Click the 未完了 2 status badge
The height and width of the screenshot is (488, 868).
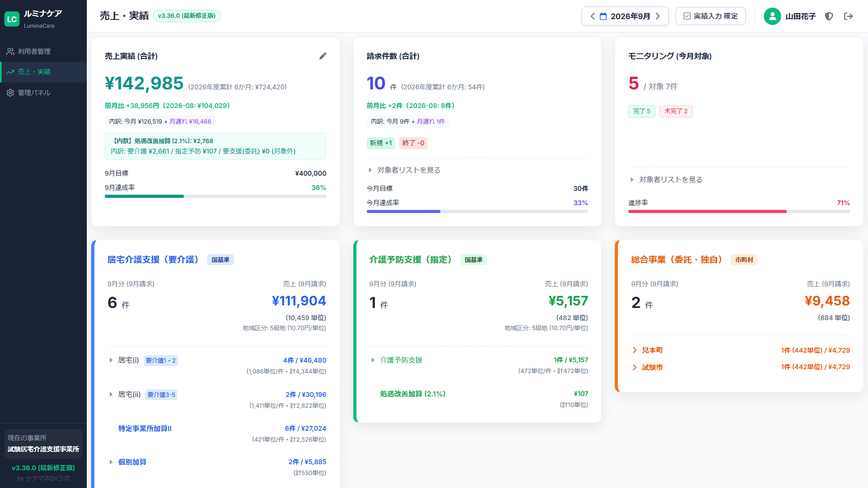[x=676, y=111]
